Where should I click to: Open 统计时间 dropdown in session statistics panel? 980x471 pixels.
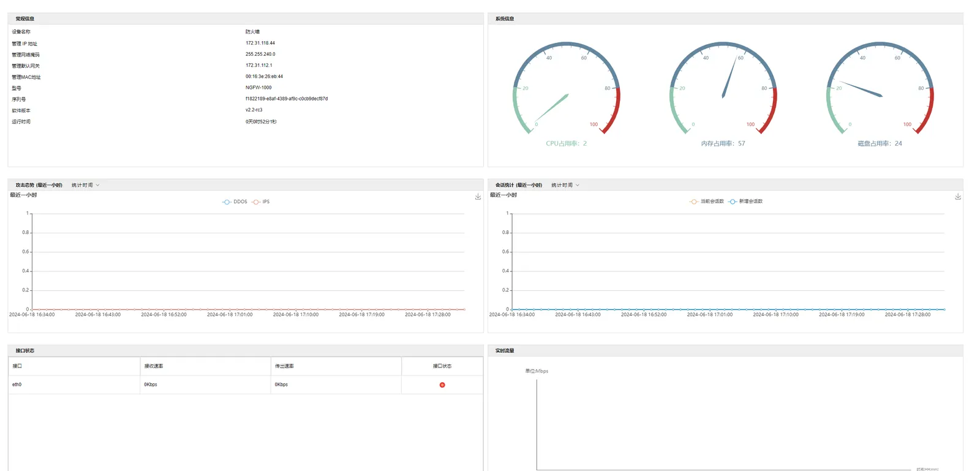(x=565, y=185)
